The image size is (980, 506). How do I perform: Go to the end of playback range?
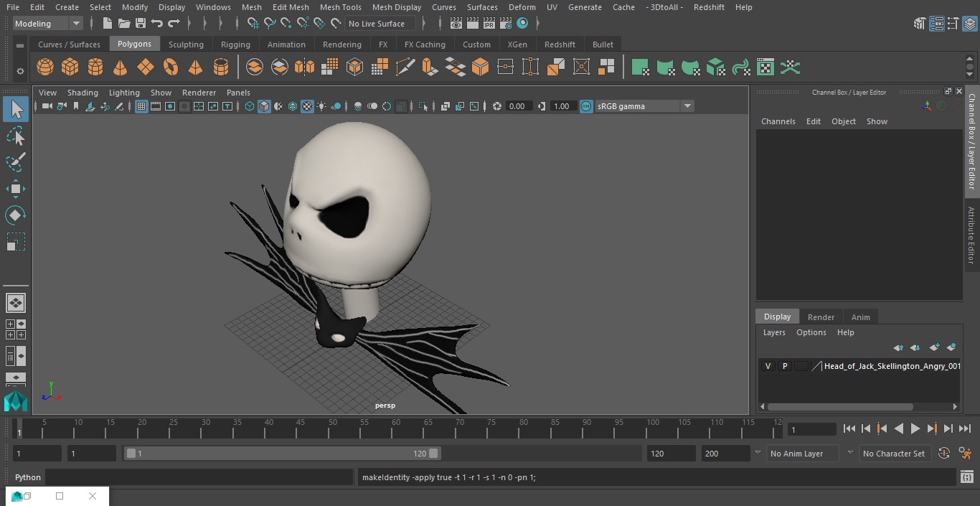coord(965,428)
